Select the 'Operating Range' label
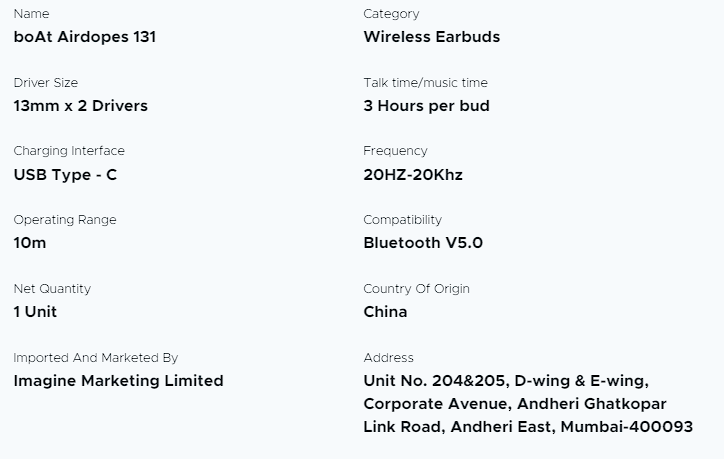Screen dimensions: 724x459 point(65,220)
